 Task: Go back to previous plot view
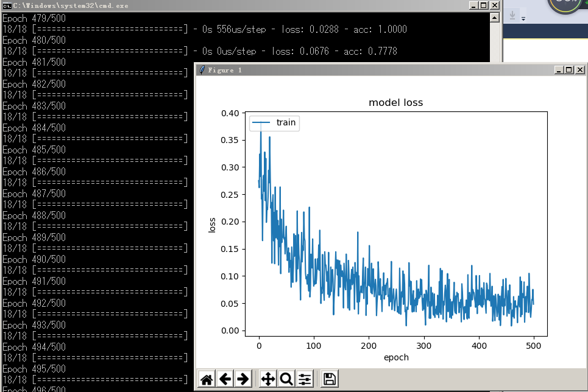(225, 379)
